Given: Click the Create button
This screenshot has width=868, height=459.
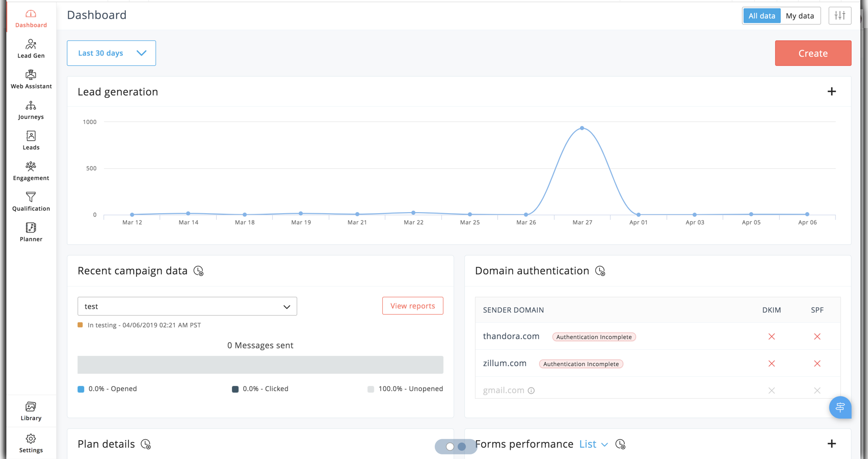Looking at the screenshot, I should coord(812,53).
